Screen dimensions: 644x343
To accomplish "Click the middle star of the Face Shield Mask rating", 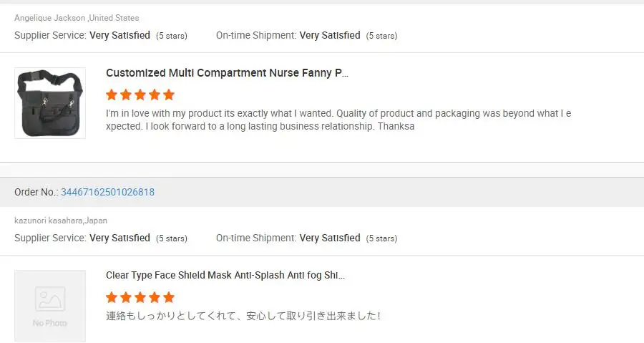I will (x=140, y=297).
